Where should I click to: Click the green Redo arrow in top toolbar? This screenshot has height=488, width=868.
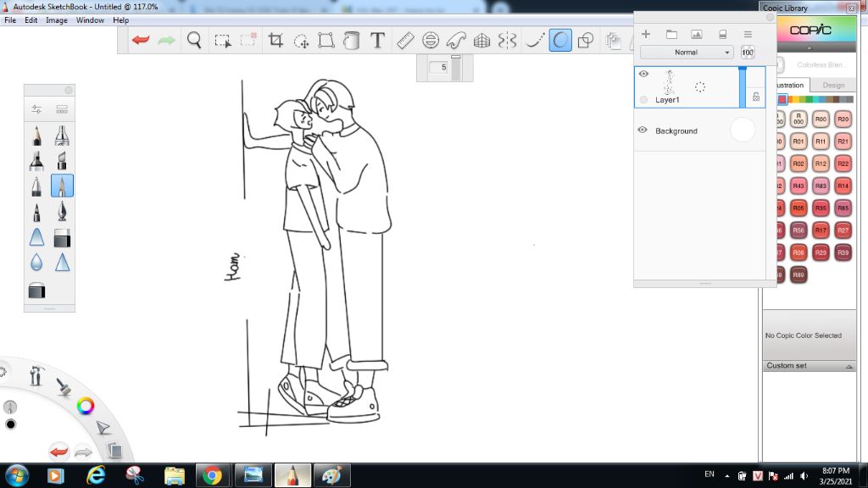[166, 40]
